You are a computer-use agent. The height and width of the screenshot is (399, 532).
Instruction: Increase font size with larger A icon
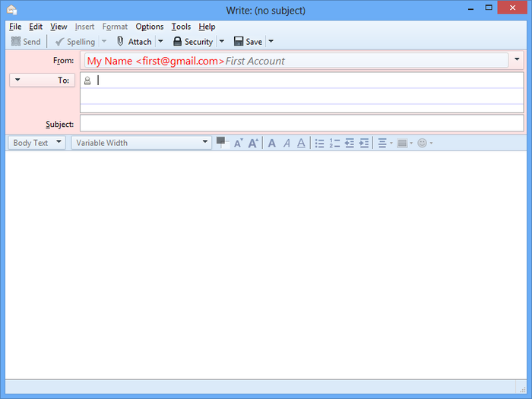click(x=253, y=143)
